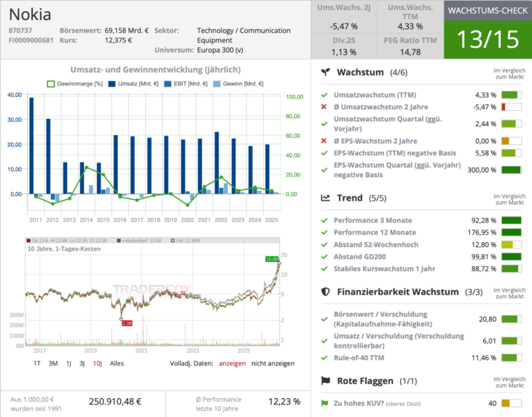Click the checkmark beside EPS-Wachstum (TTM) negative Basis
Screen dimensions: 532x417
(324, 153)
